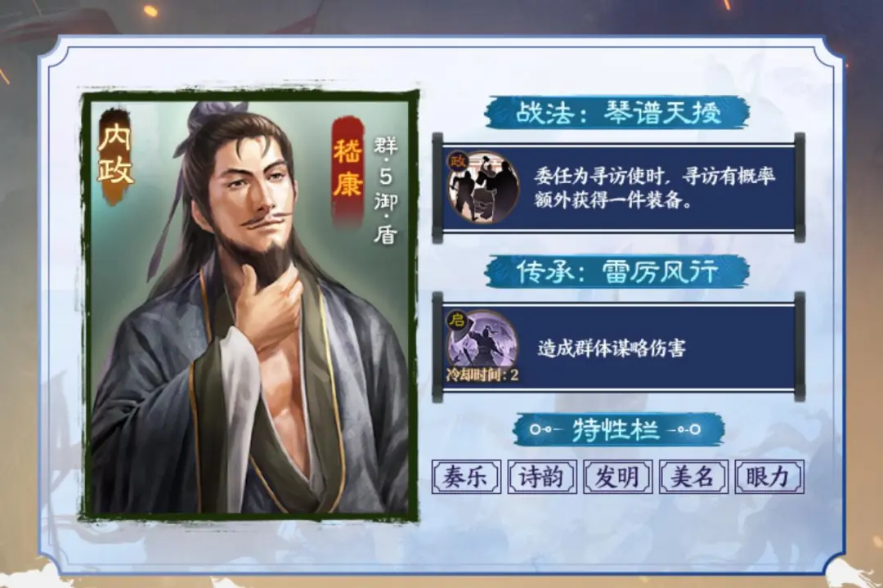Click the red 嵇康 name plaque
Image resolution: width=883 pixels, height=588 pixels.
tap(347, 168)
